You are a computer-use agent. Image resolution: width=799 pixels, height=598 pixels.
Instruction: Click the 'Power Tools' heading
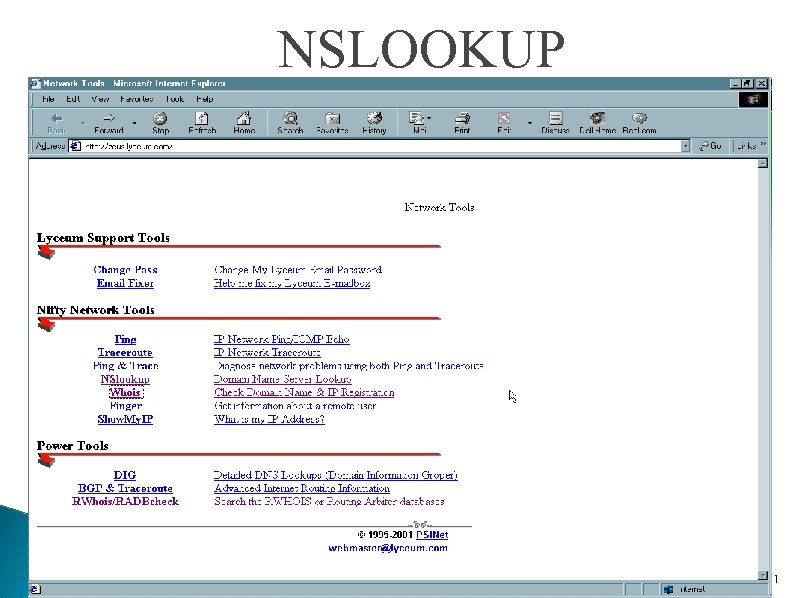tap(72, 446)
